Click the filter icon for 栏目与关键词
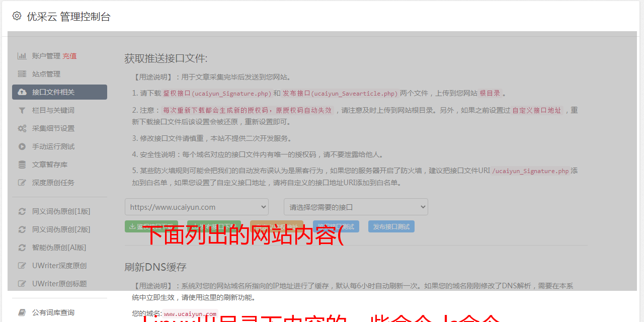 (x=22, y=110)
